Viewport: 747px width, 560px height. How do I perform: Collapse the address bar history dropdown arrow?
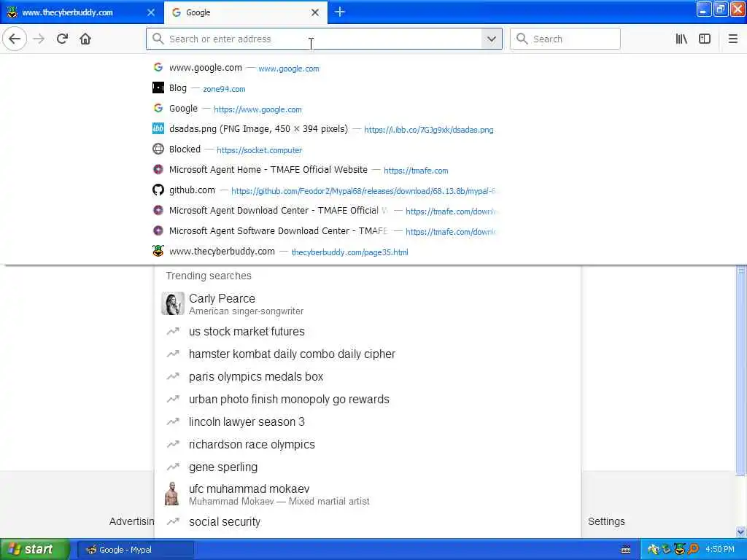pyautogui.click(x=491, y=39)
